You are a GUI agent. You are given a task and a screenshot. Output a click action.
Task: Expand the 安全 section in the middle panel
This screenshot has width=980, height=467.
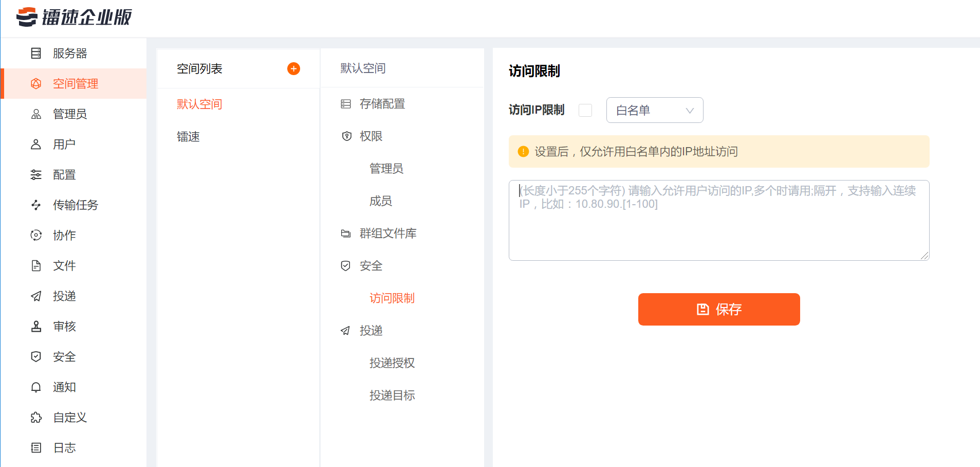tap(371, 266)
